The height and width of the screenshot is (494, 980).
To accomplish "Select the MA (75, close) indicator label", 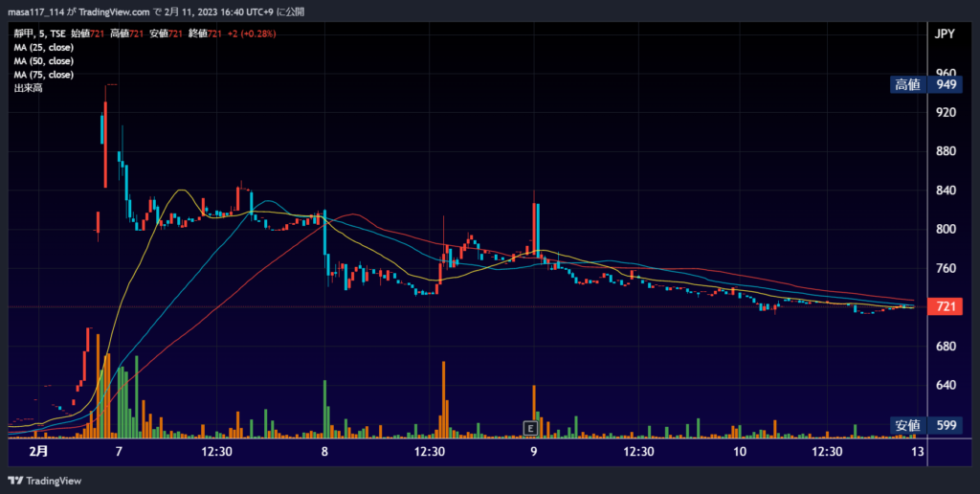I will [44, 75].
